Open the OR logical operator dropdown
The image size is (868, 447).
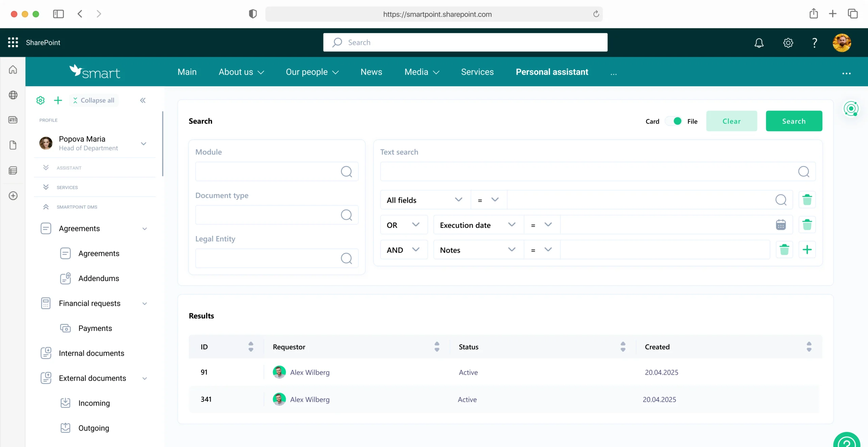[403, 225]
